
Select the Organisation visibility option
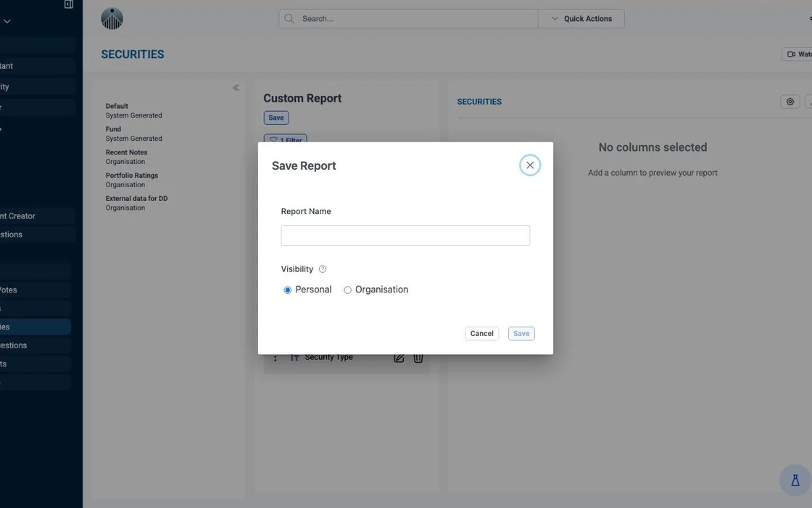coord(347,290)
